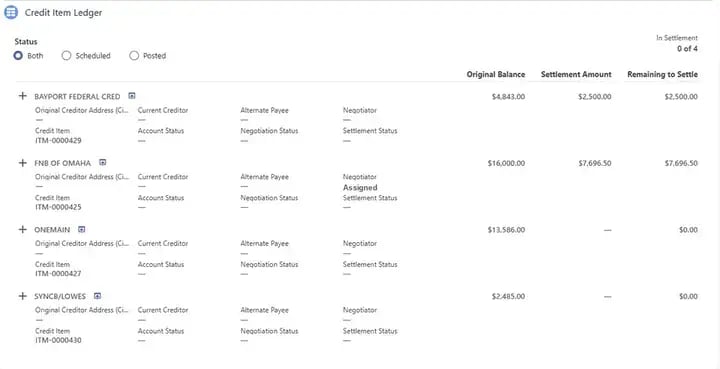Open the popup icon next to SYNCB/LOWES
The height and width of the screenshot is (369, 720).
[97, 296]
